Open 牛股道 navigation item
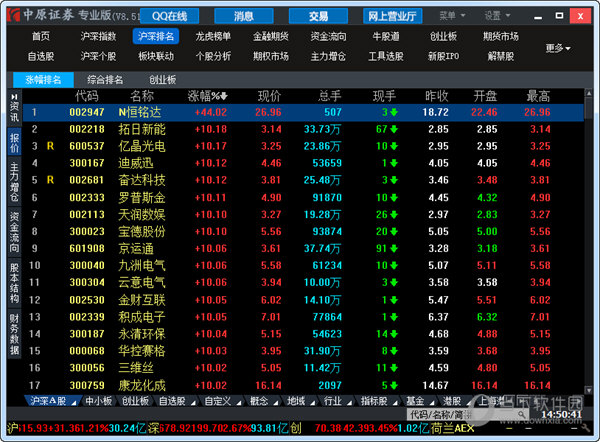This screenshot has height=442, width=600. point(386,36)
